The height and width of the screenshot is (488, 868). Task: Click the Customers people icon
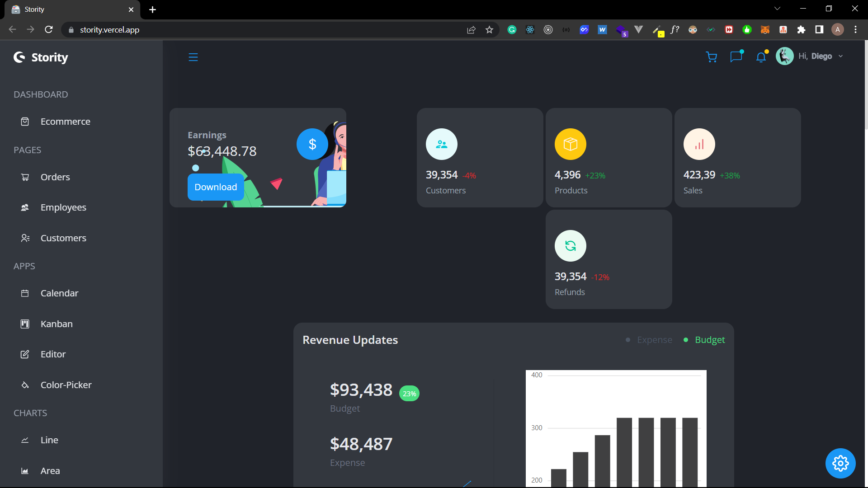pos(441,144)
